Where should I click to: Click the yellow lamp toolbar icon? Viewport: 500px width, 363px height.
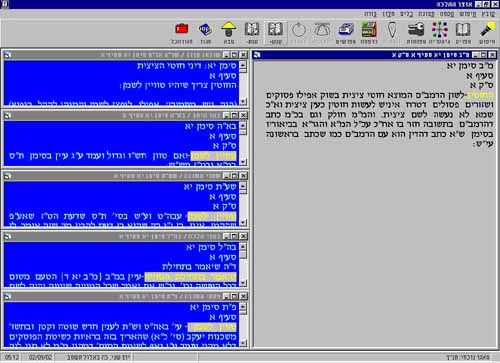[229, 30]
